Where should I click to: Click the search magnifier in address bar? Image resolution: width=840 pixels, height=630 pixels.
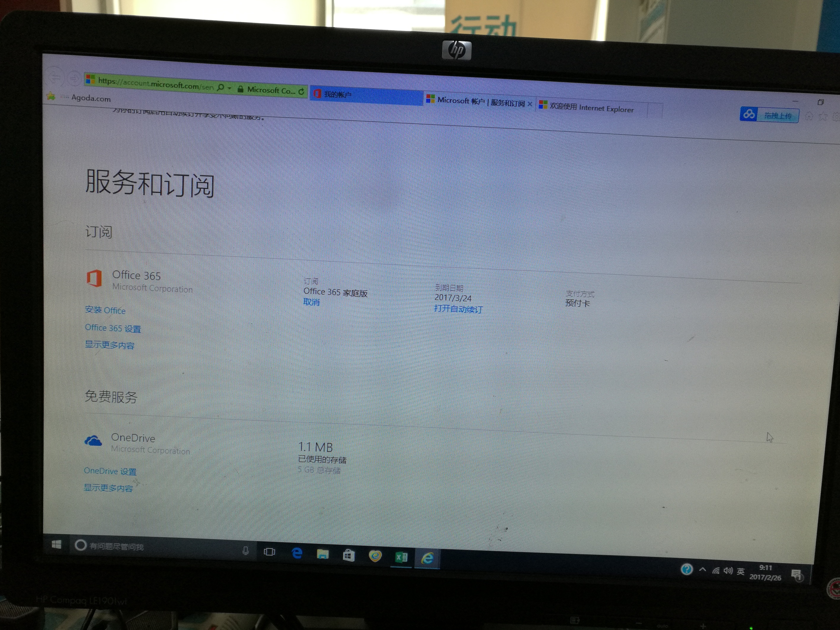tap(220, 88)
